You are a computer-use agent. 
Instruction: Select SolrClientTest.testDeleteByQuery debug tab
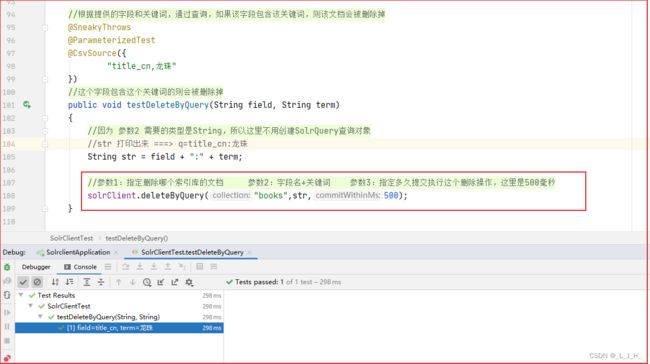coord(192,252)
